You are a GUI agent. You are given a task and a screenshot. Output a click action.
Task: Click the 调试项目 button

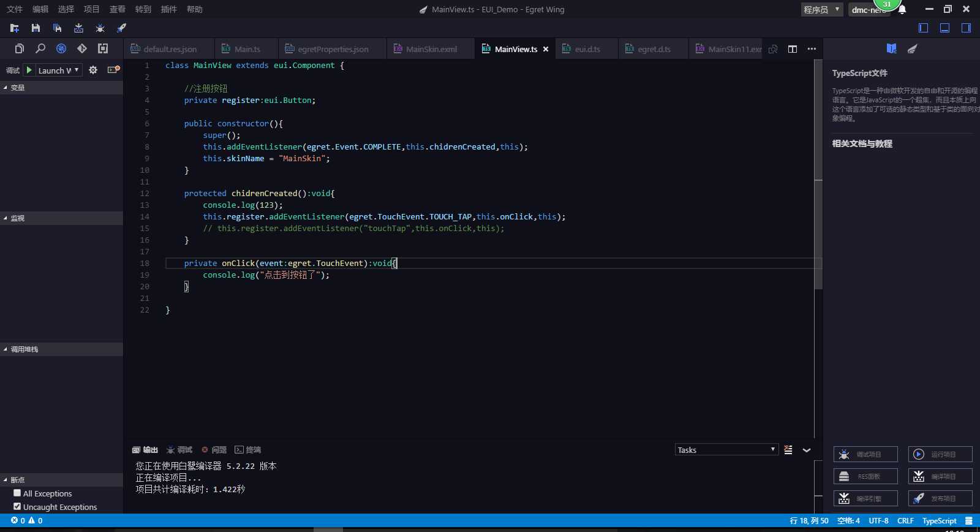coord(865,454)
